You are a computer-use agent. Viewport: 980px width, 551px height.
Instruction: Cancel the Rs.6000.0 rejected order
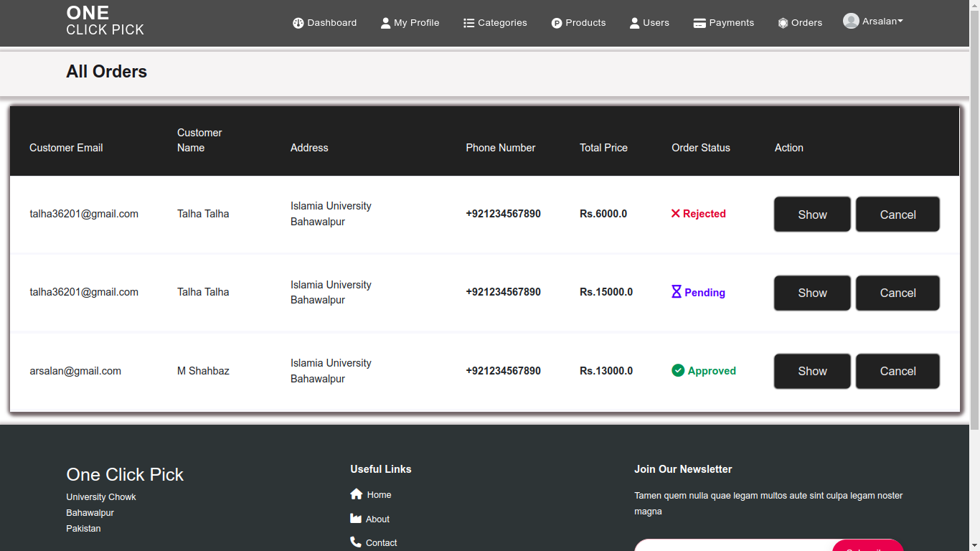tap(897, 215)
